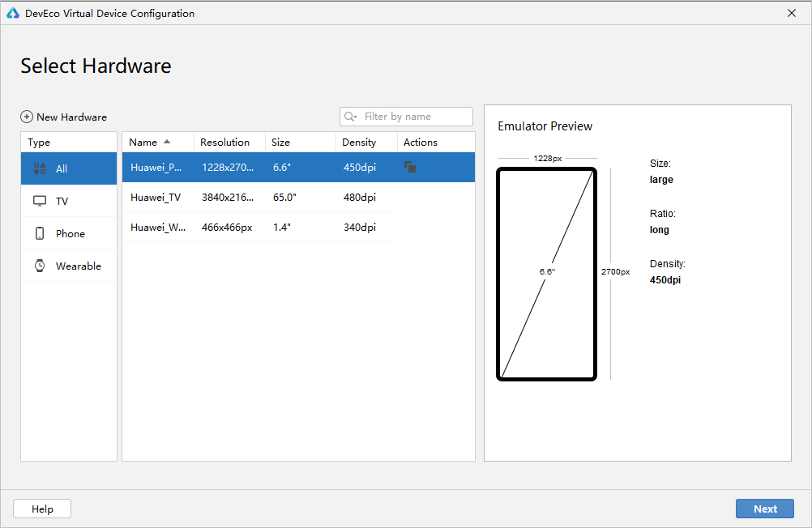The image size is (812, 528).
Task: Click the New Hardware plus icon
Action: point(27,117)
